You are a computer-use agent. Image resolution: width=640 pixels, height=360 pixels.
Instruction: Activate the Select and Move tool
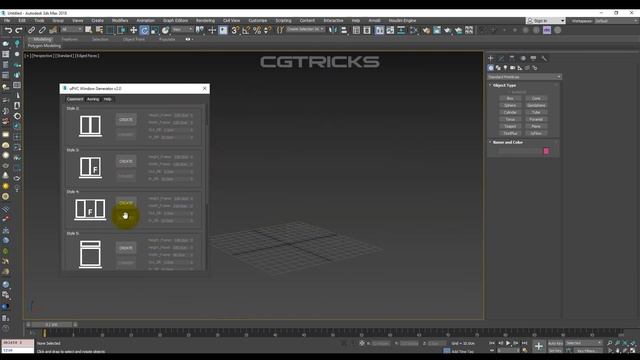[133, 30]
